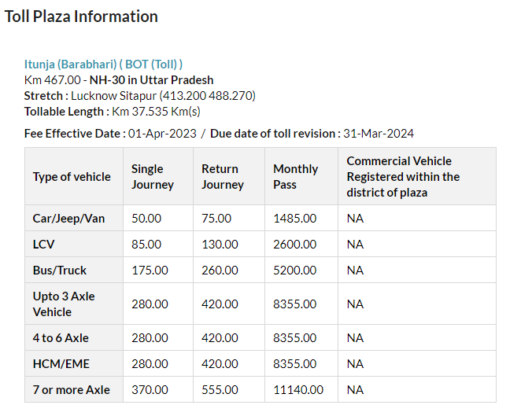Click Car/Jeep/Van monthly pass 1485.00

295,219
